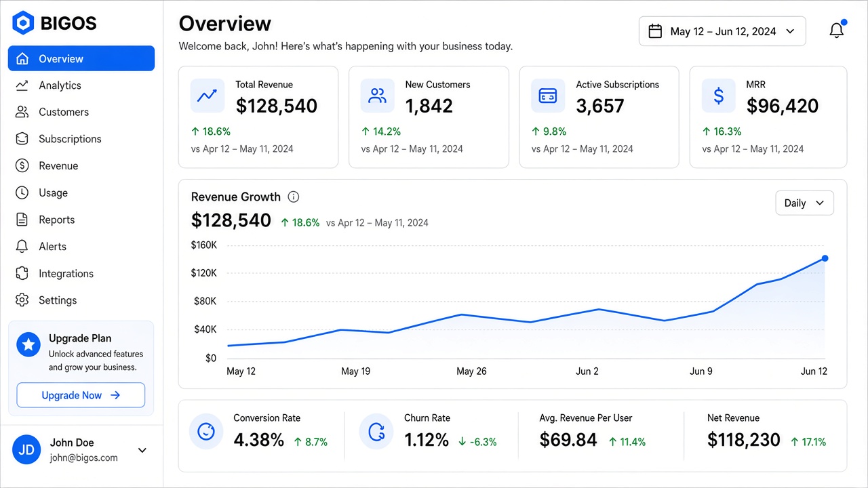The image size is (868, 488).
Task: Click the info icon next to Revenue Growth
Action: pyautogui.click(x=294, y=197)
